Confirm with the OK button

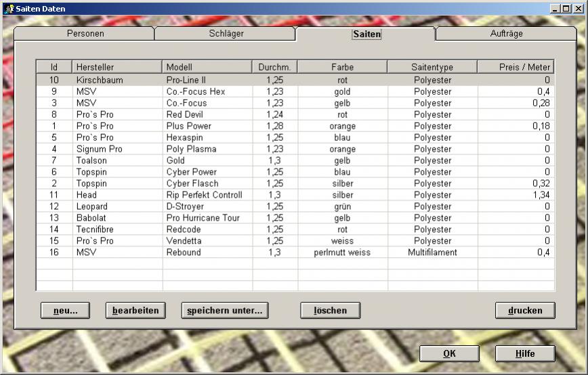pyautogui.click(x=449, y=353)
